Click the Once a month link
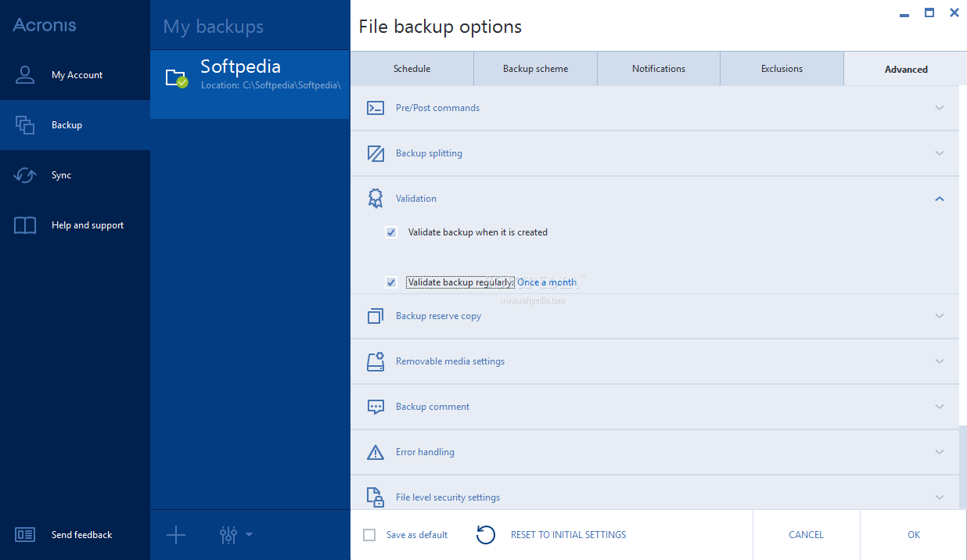 pyautogui.click(x=547, y=282)
